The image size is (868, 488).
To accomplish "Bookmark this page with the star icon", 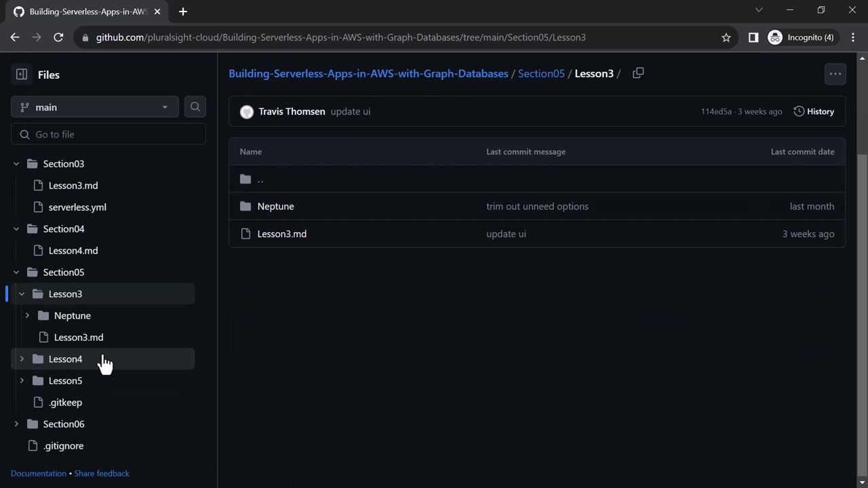I will coord(726,37).
